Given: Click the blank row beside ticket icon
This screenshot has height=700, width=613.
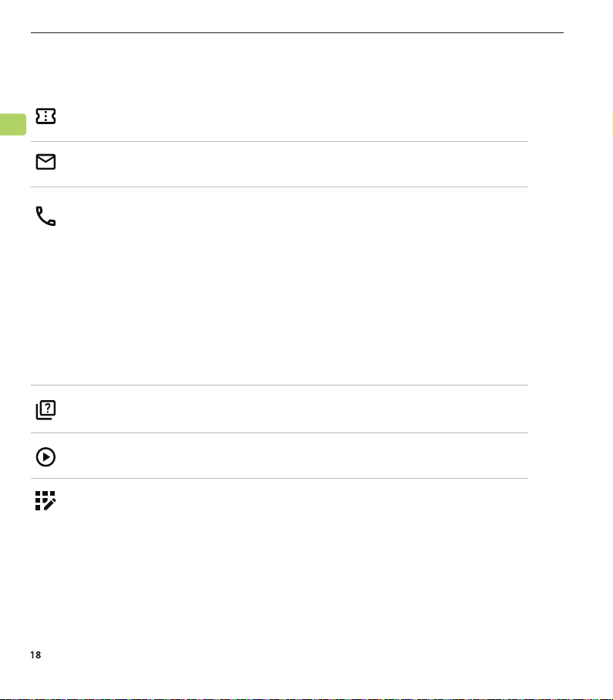Looking at the screenshot, I should pyautogui.click(x=292, y=117).
